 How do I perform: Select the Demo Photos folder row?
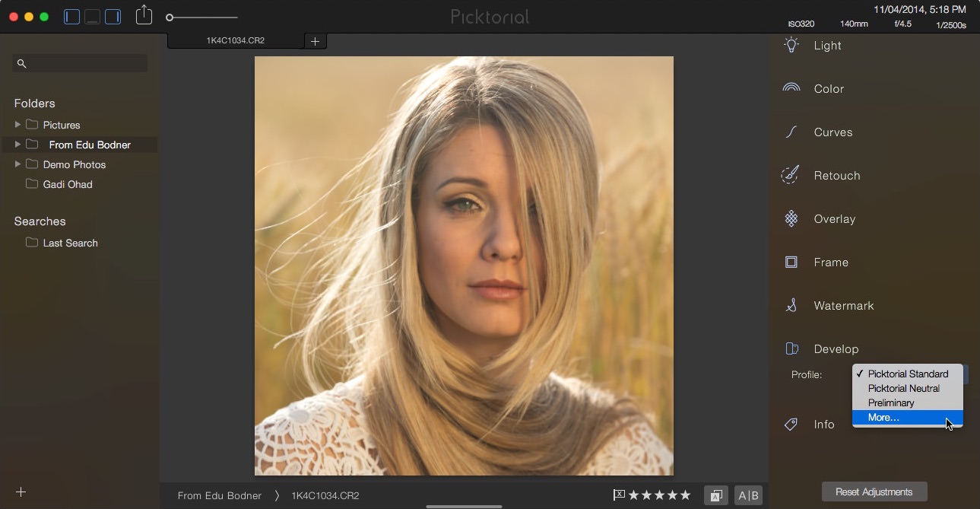click(80, 164)
